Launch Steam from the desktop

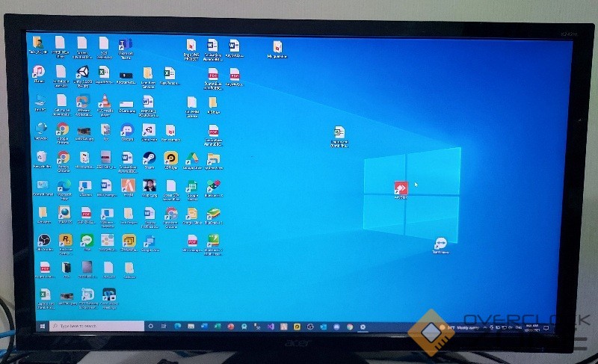click(x=149, y=158)
